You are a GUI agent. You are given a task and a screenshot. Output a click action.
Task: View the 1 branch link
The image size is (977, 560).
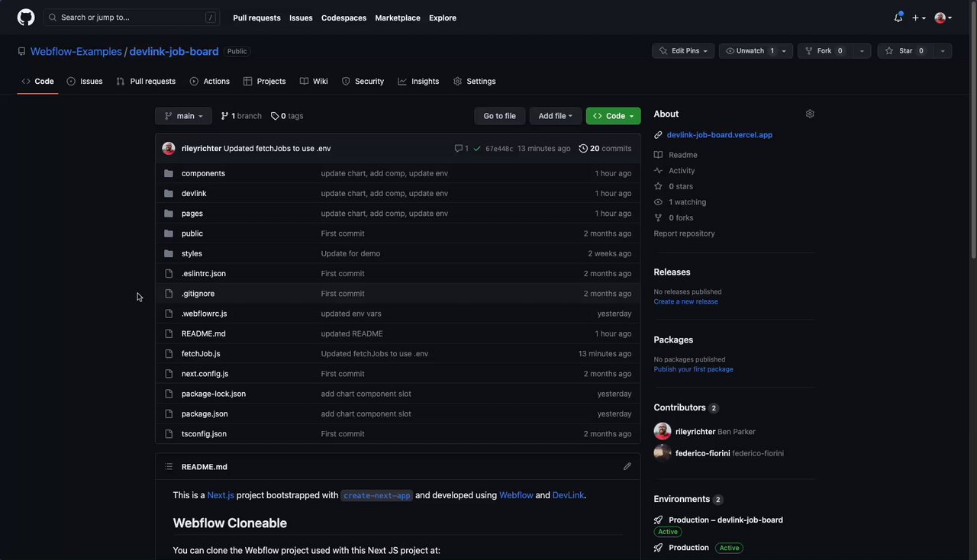[x=241, y=116]
